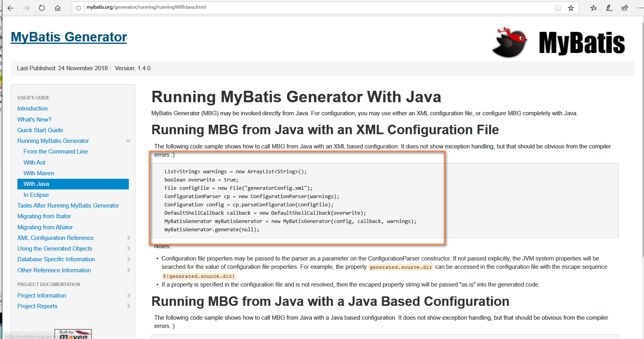Click heading 'Running MyBatis Generator With Java'
Viewport: 644px width, 339px height.
point(296,97)
